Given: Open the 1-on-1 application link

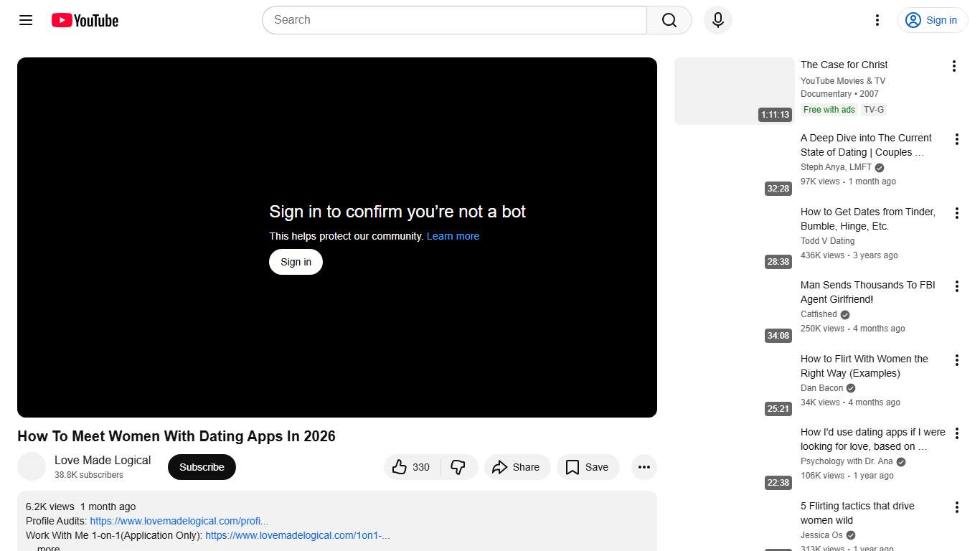Looking at the screenshot, I should click(297, 535).
